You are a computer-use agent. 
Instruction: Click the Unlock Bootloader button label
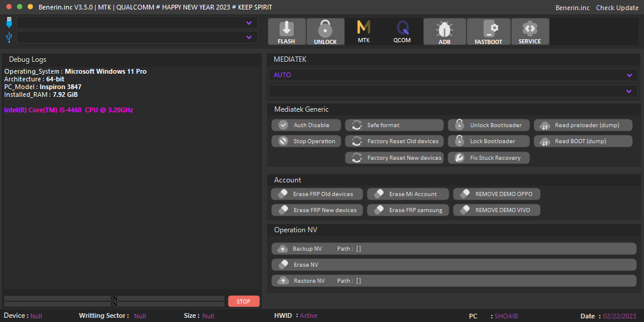(496, 125)
